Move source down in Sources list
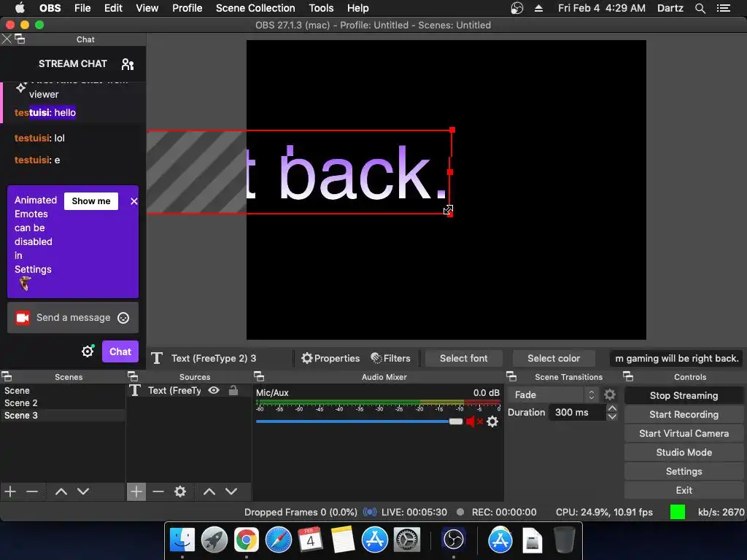The width and height of the screenshot is (747, 560). coord(231,491)
